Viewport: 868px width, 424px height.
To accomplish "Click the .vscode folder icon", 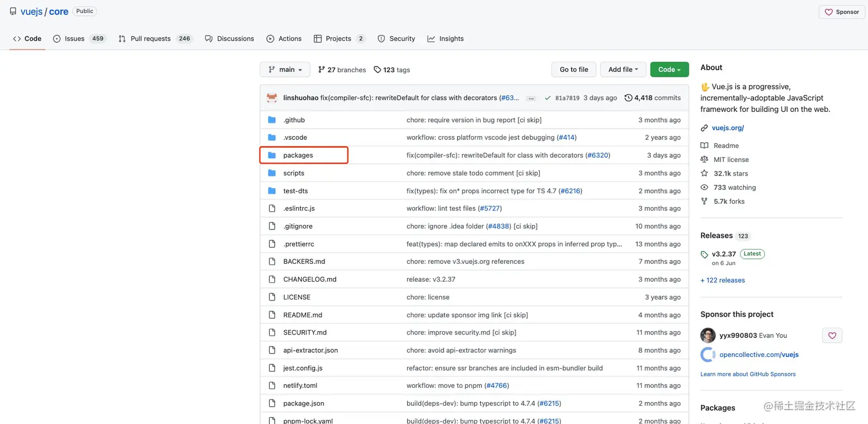I will coord(272,138).
